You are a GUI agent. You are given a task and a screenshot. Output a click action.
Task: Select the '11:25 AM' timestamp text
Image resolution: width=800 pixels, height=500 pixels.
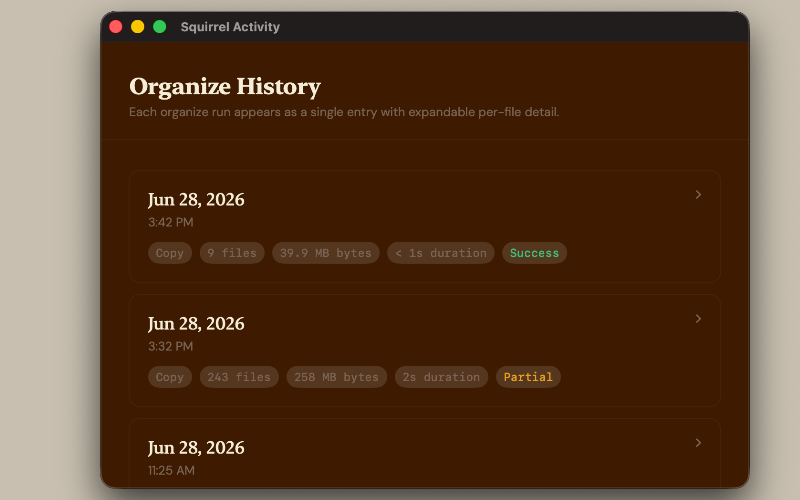tap(171, 470)
